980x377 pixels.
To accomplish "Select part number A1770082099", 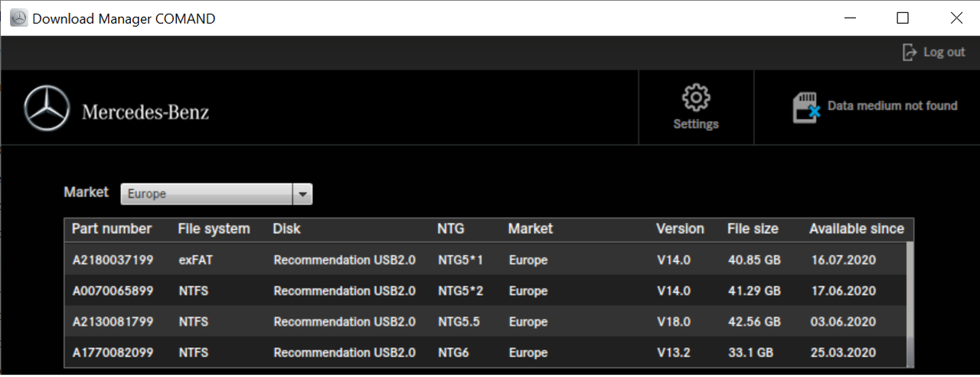I will point(113,352).
